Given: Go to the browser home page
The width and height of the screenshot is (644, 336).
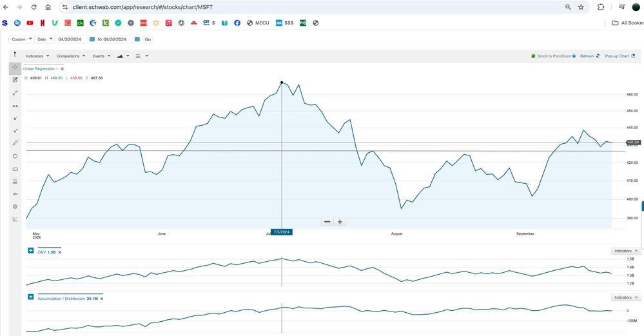Looking at the screenshot, I should pos(48,7).
